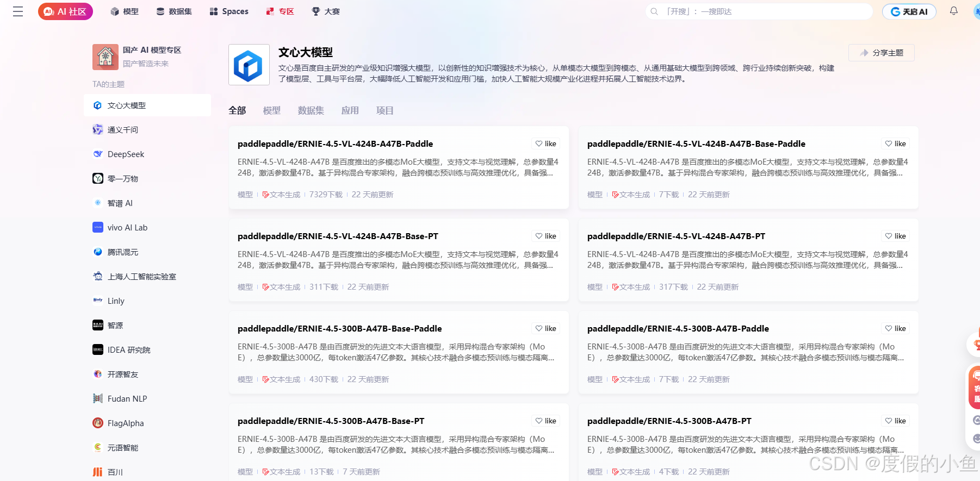Open paddlepaddle/ERNIE-4.5-300B-A47B-PT title link

[x=669, y=421]
